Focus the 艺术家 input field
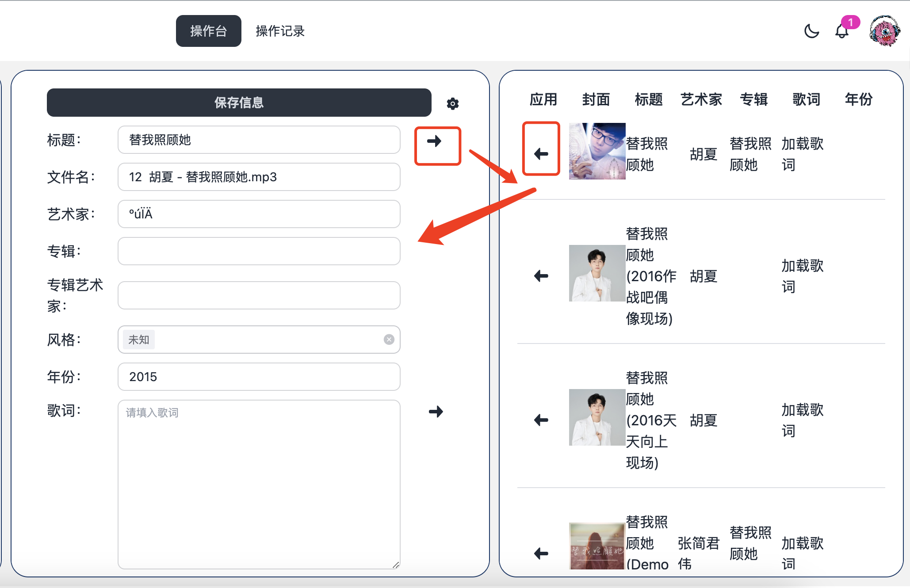The height and width of the screenshot is (588, 910). pos(259,214)
